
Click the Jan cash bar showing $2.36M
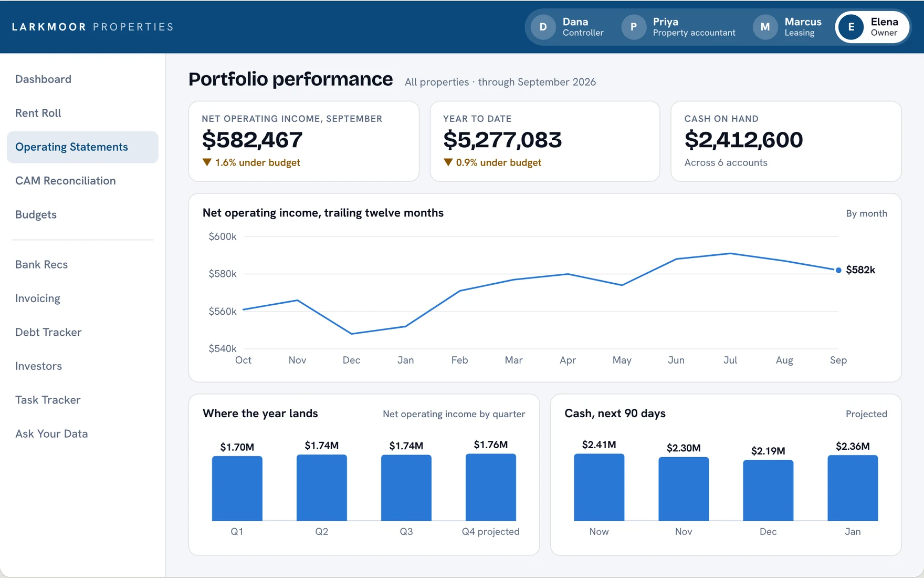click(853, 488)
